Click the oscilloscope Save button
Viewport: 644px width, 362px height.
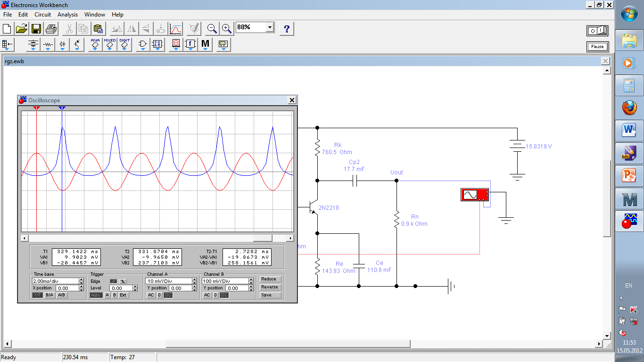(x=271, y=295)
